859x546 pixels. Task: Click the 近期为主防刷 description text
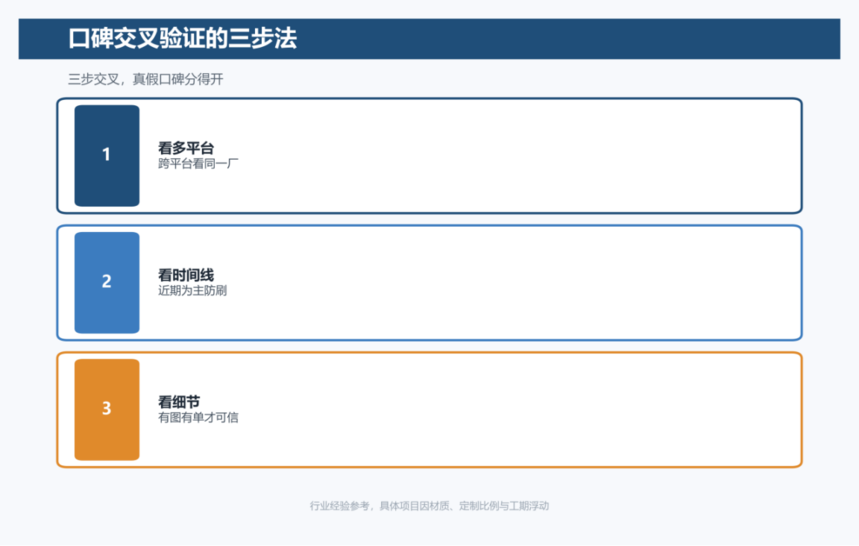point(192,290)
